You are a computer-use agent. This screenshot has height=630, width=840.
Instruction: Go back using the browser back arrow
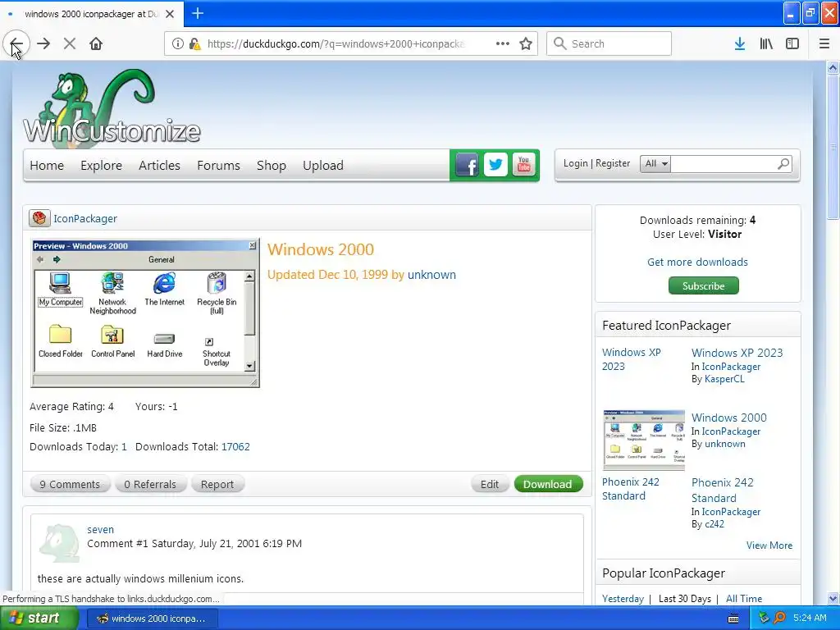(x=16, y=44)
